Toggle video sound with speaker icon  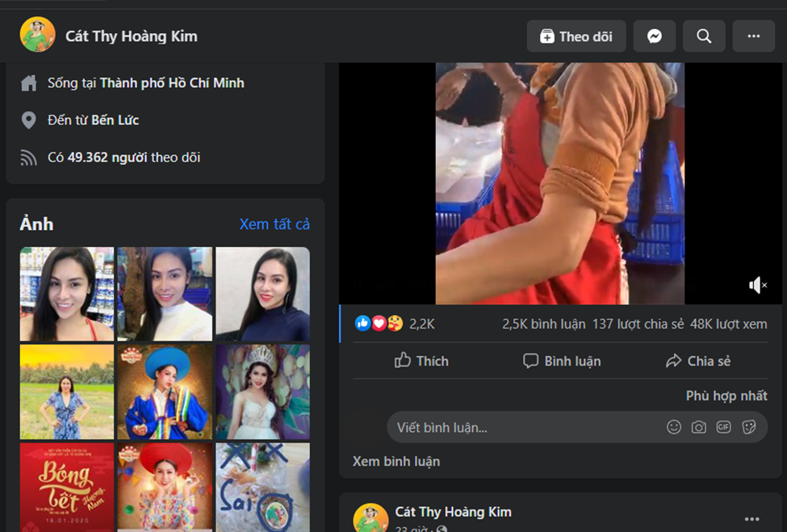coord(757,285)
